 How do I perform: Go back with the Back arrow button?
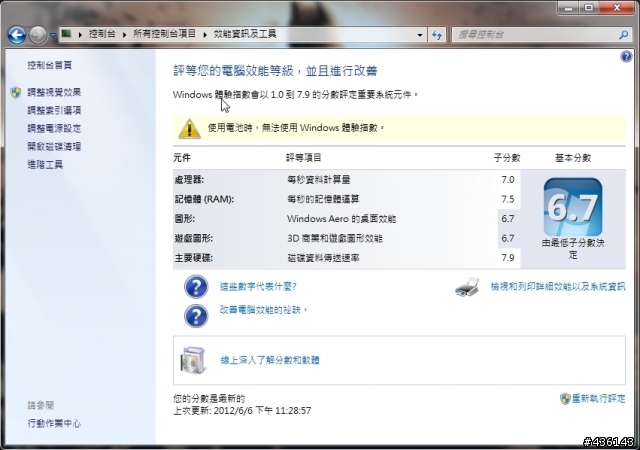click(17, 35)
